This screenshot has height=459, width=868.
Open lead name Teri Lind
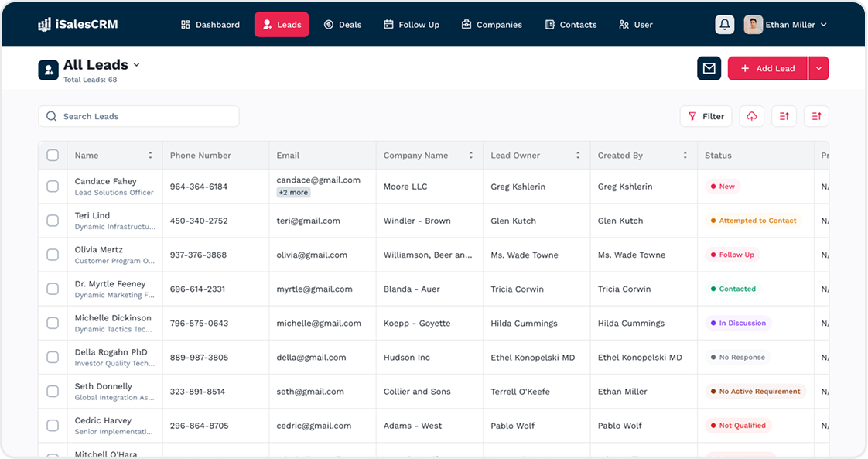(92, 215)
